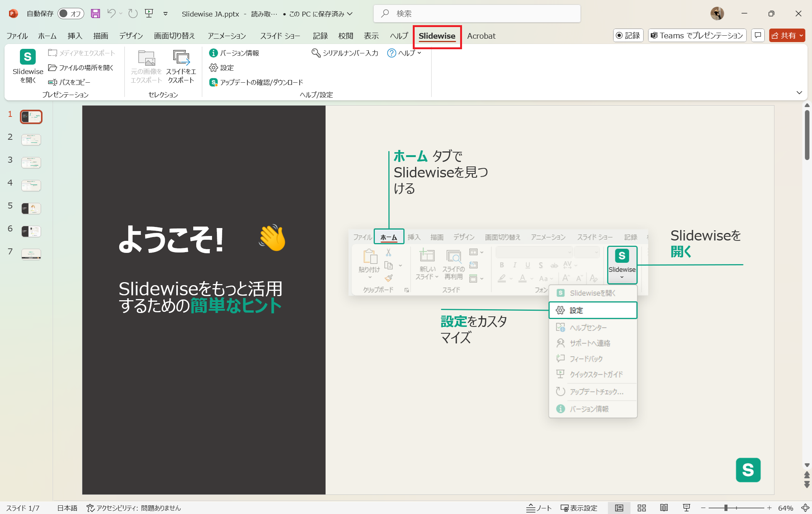Switch to the アニメーション tab
812x514 pixels.
click(x=227, y=36)
